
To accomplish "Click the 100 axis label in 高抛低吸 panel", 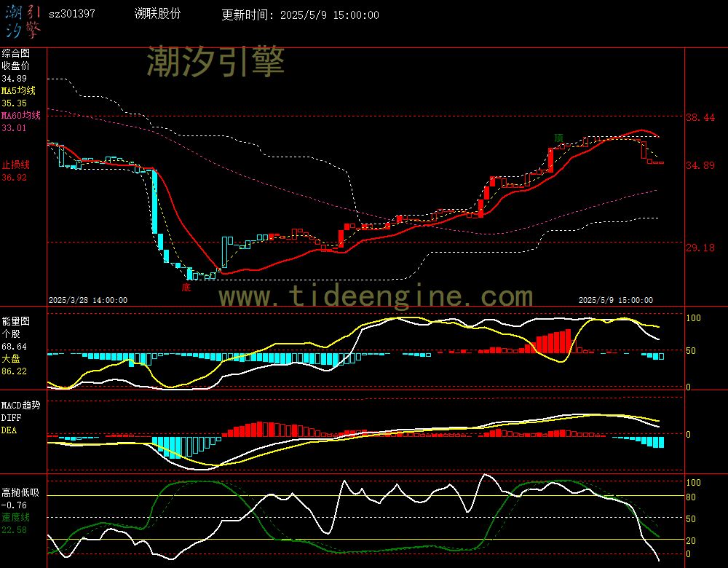I will point(693,483).
